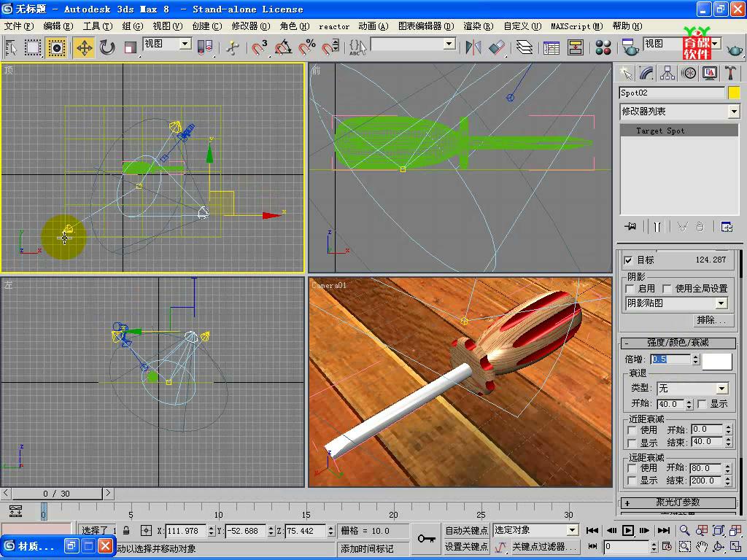This screenshot has width=747, height=560.
Task: Click the Spot02 object color swatch
Action: [734, 93]
